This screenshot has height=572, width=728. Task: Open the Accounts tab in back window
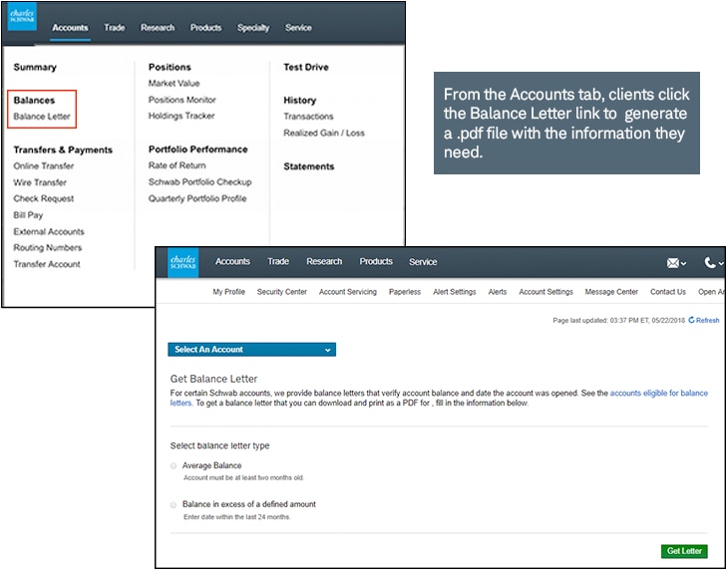coord(70,28)
